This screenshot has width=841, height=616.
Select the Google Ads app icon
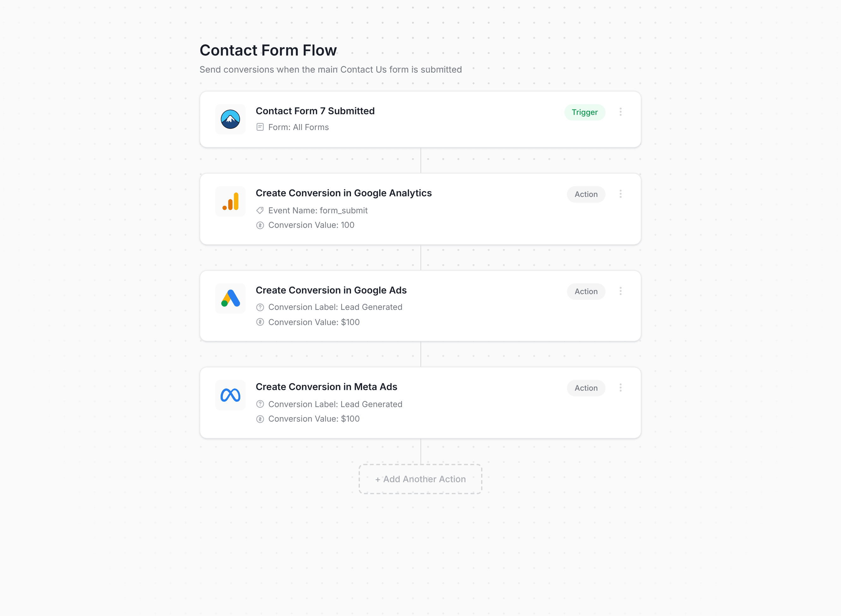(x=230, y=298)
